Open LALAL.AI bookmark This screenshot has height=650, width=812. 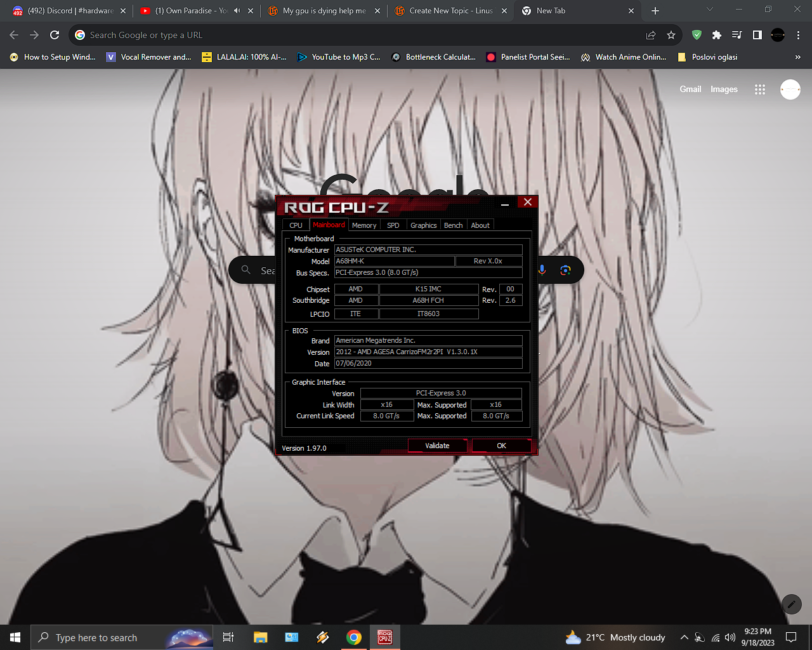(244, 57)
